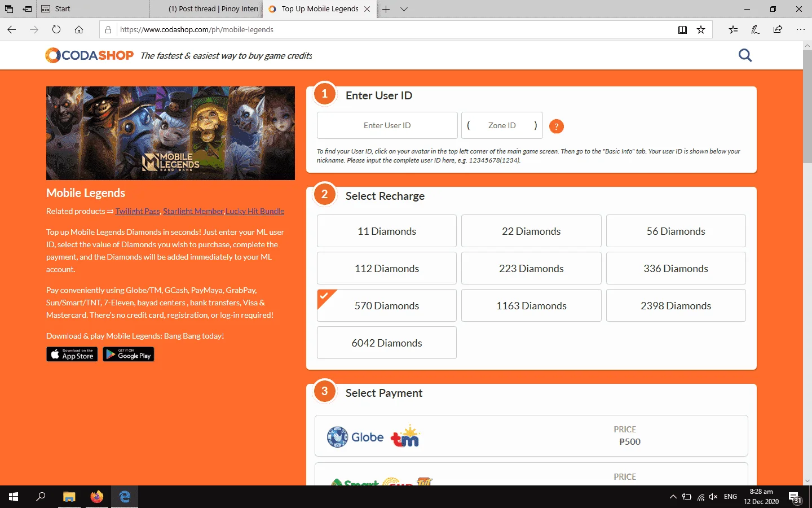Open the Lucky Hit Bundle link
The image size is (812, 508).
255,211
